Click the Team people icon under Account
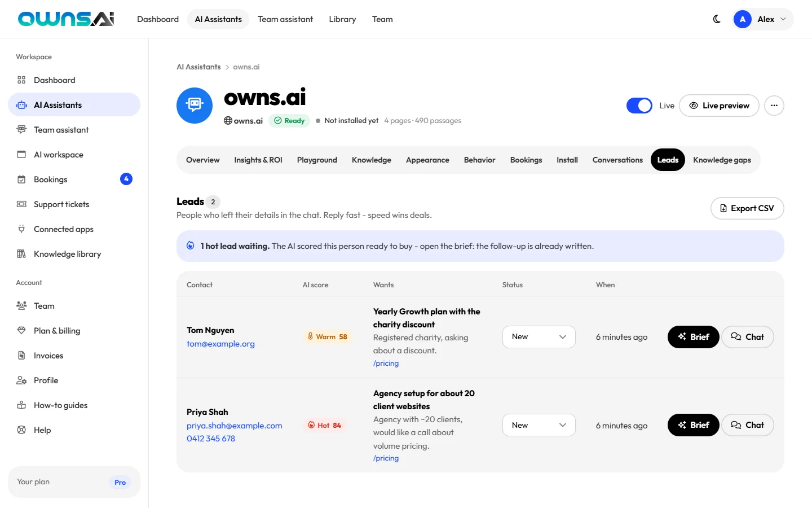This screenshot has width=812, height=508. tap(21, 306)
